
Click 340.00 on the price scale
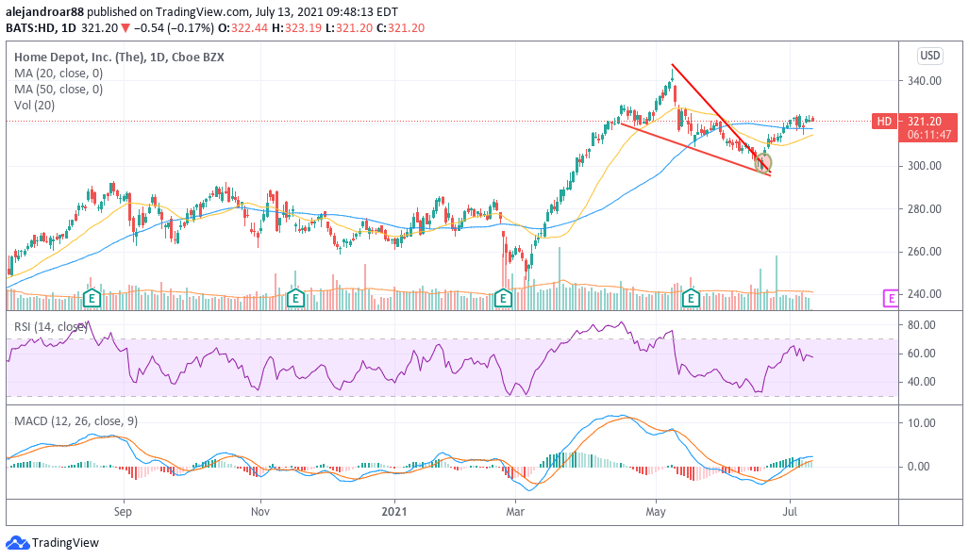click(925, 81)
